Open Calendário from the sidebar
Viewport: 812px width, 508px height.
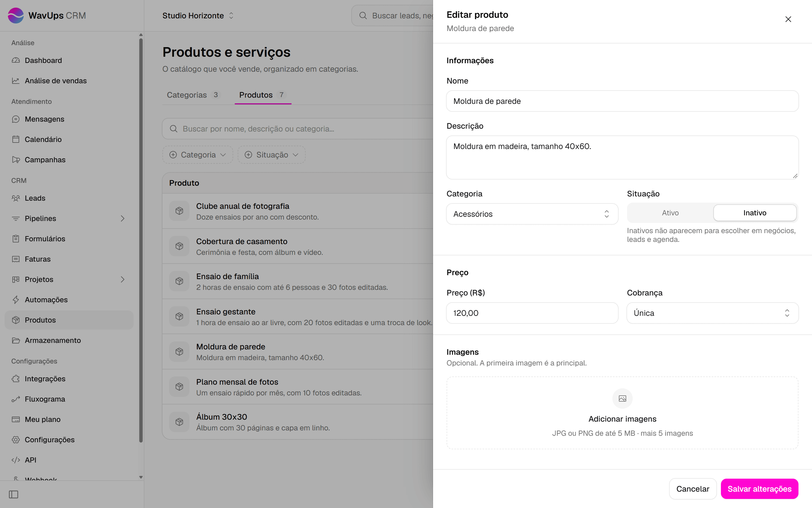pyautogui.click(x=69, y=139)
